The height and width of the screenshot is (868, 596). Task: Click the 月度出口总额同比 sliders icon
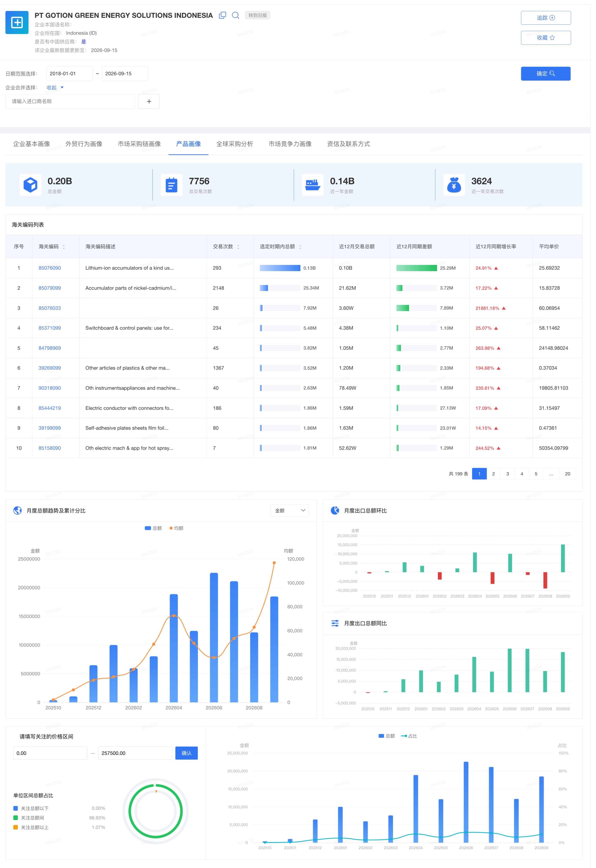click(x=335, y=623)
